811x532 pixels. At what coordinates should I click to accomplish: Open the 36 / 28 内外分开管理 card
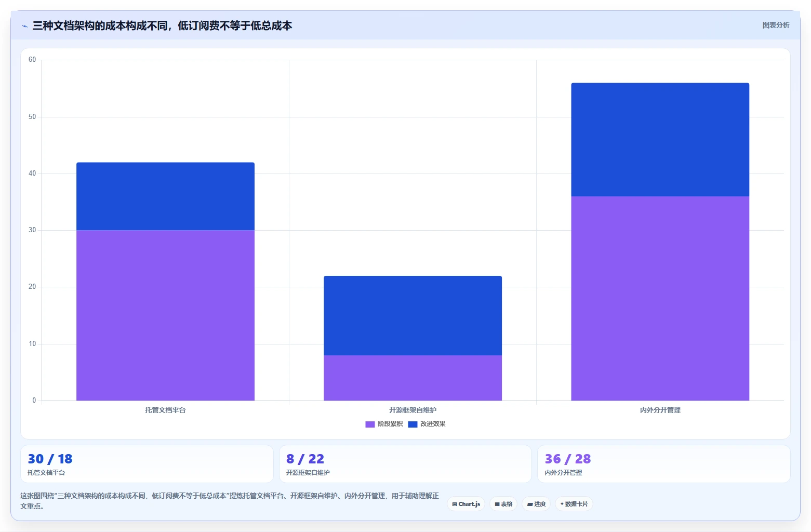(x=664, y=464)
